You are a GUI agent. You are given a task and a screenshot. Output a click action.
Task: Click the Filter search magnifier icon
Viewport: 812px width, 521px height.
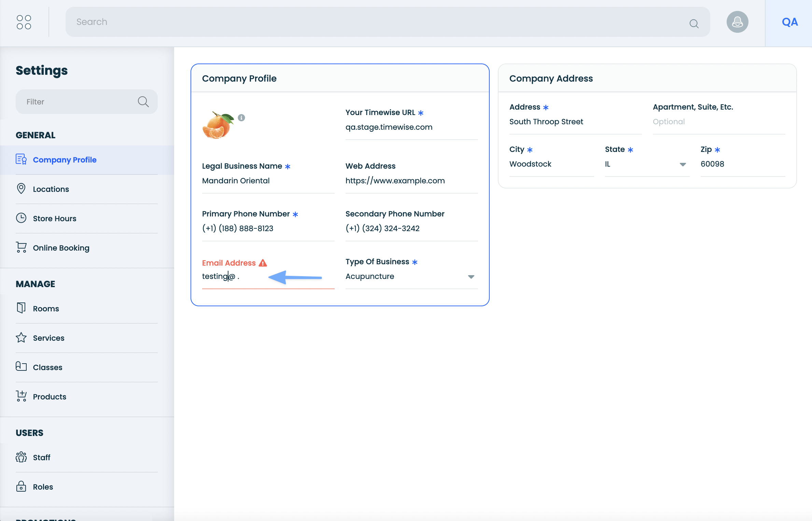(x=143, y=102)
